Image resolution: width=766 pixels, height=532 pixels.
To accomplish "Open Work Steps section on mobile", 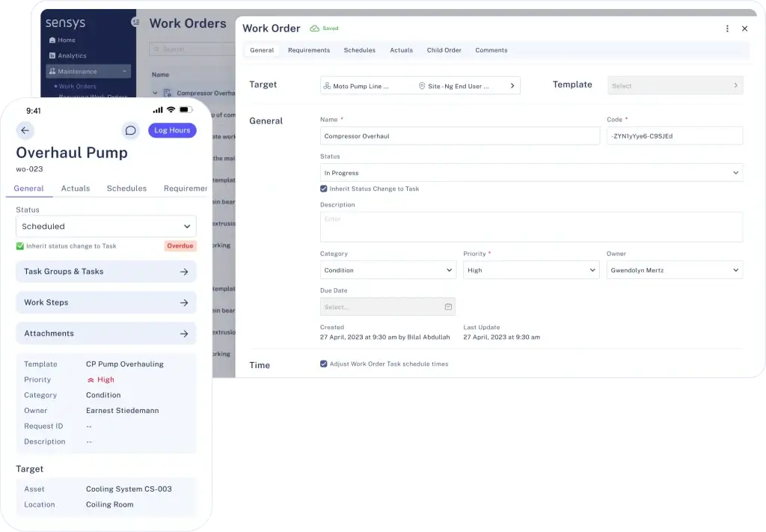I will tap(105, 303).
